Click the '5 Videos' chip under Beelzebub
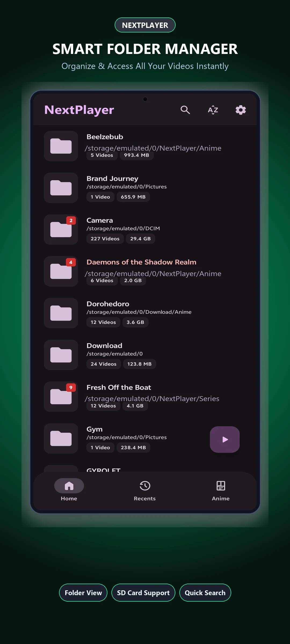Image resolution: width=290 pixels, height=644 pixels. click(x=102, y=155)
